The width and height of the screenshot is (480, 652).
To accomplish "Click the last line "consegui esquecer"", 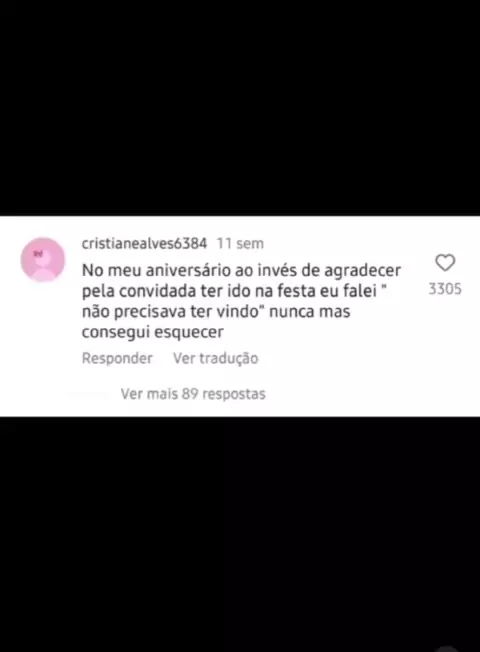I will coord(153,332).
